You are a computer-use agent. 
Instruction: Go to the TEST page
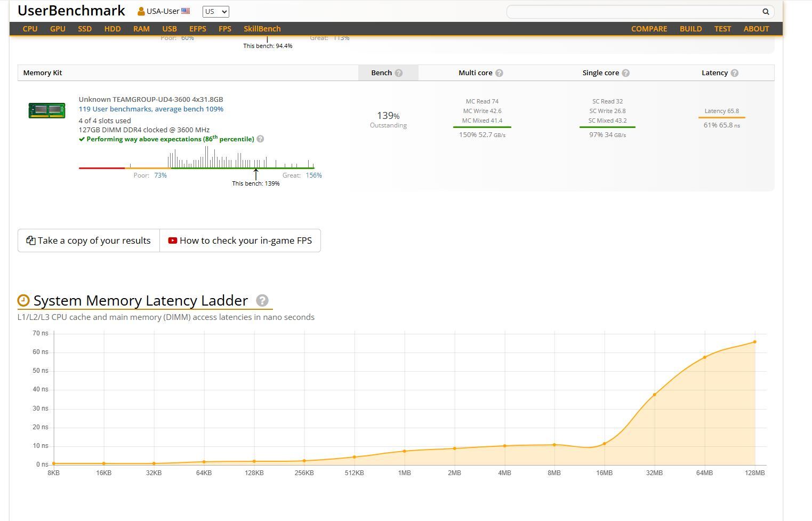coord(722,29)
